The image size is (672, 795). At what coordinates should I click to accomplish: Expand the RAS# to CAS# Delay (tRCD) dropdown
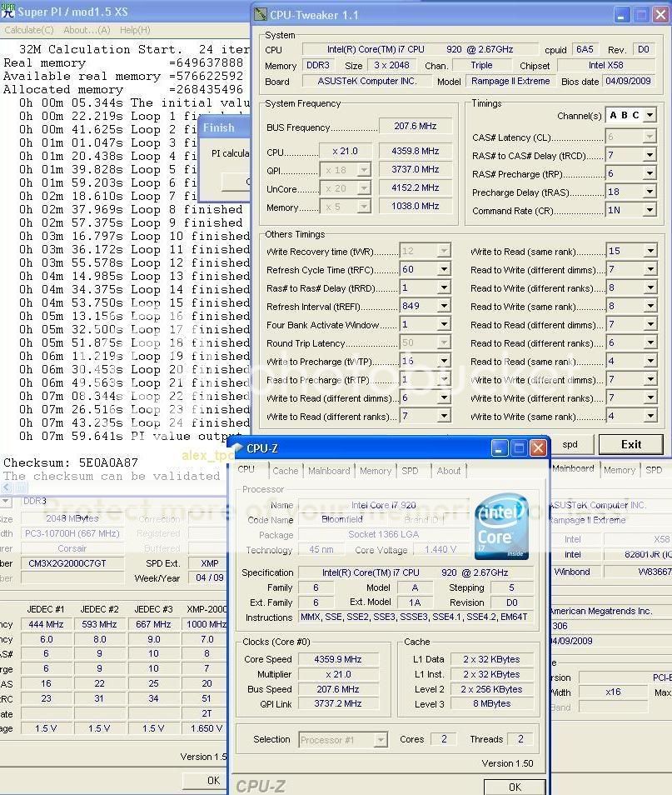tap(650, 155)
